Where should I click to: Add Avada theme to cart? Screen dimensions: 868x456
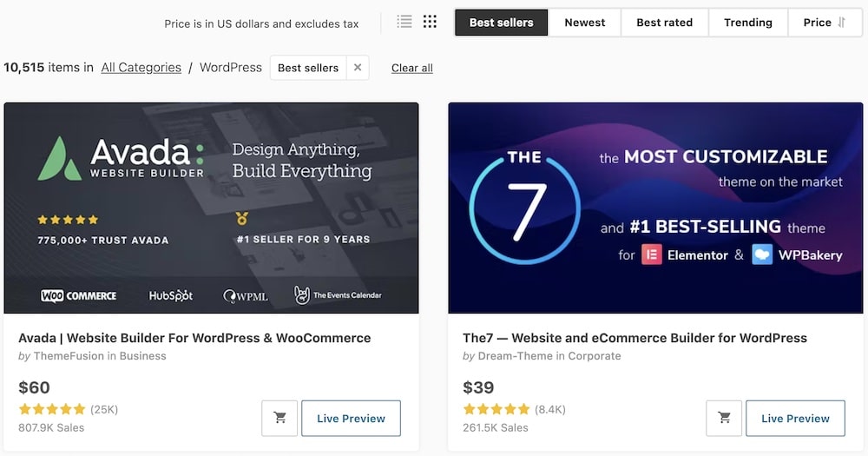coord(279,418)
